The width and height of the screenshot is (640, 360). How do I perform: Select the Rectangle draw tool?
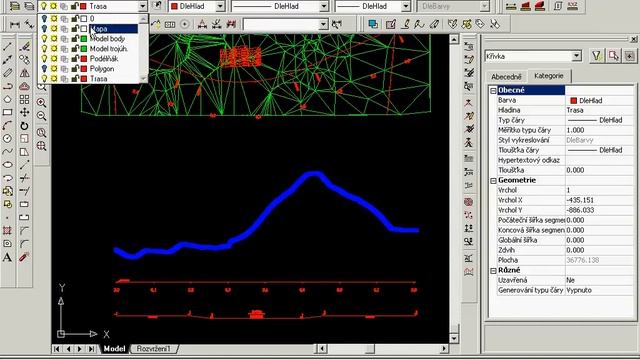pos(7,112)
